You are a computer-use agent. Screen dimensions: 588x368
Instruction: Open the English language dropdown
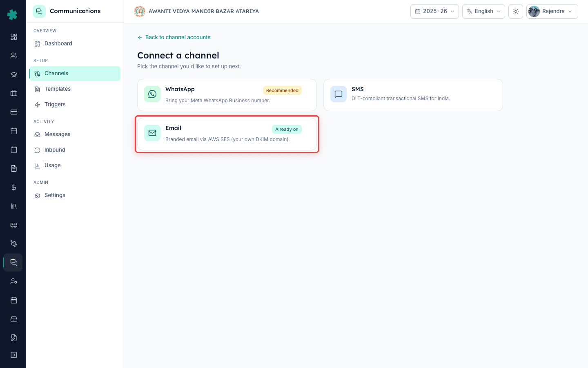(x=483, y=11)
